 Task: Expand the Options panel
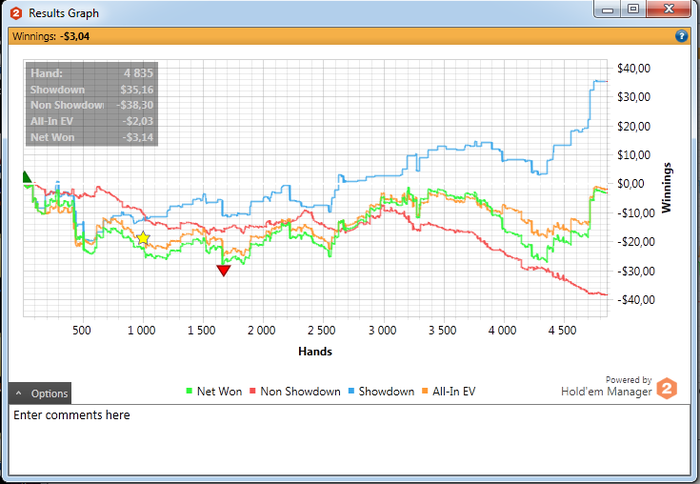click(40, 393)
